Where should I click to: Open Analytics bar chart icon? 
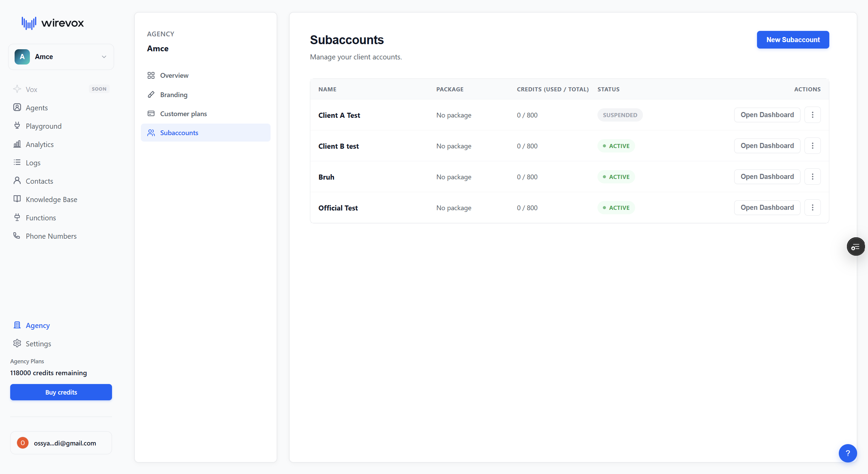click(x=17, y=144)
